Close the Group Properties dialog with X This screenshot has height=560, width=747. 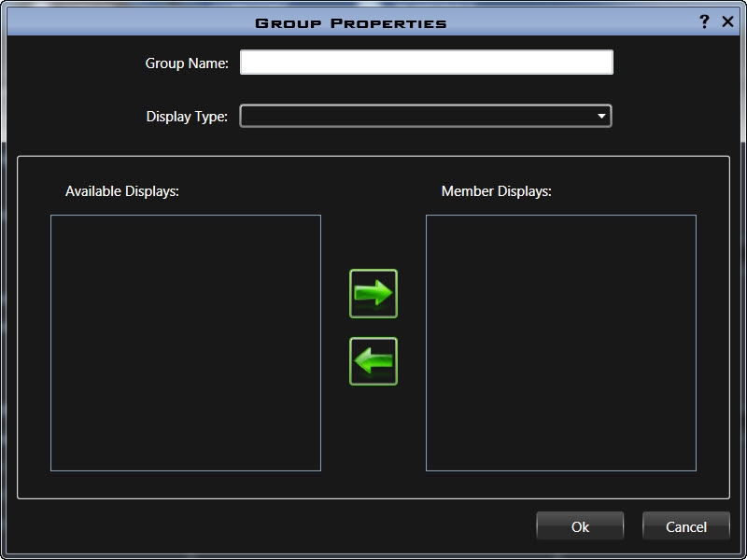pyautogui.click(x=728, y=21)
